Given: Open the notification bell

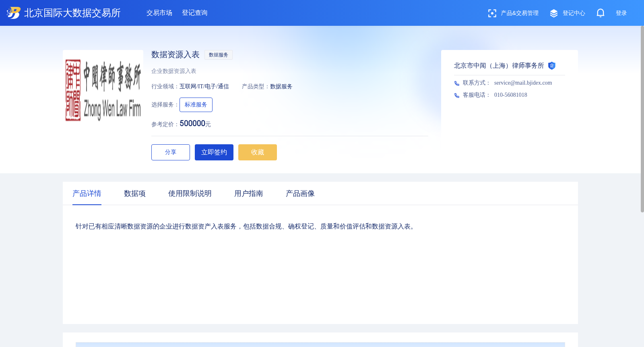Looking at the screenshot, I should [601, 13].
